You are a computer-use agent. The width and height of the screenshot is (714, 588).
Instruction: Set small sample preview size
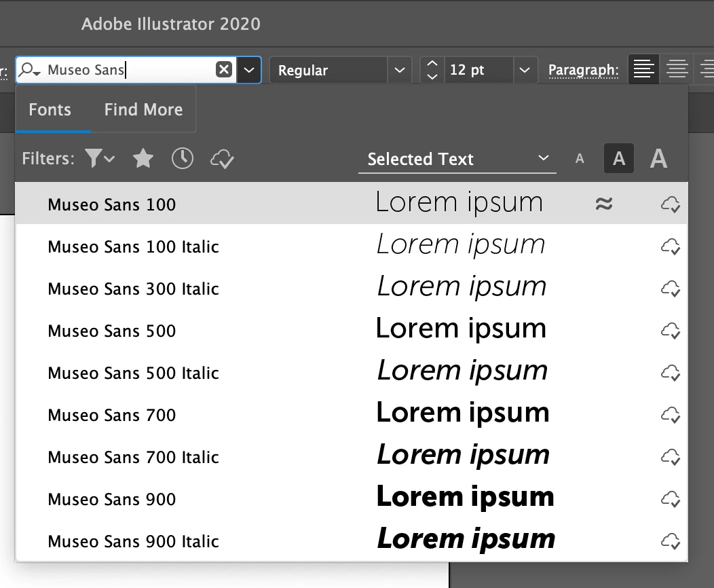579,158
